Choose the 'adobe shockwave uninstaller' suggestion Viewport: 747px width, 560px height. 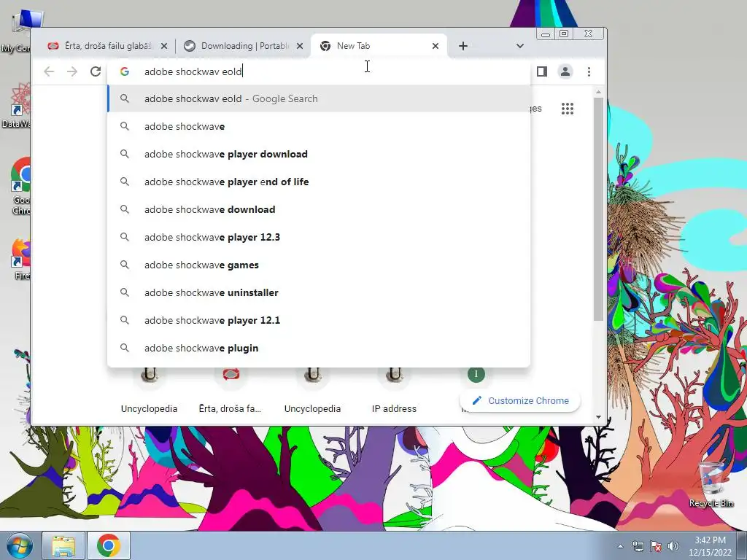coord(319,292)
